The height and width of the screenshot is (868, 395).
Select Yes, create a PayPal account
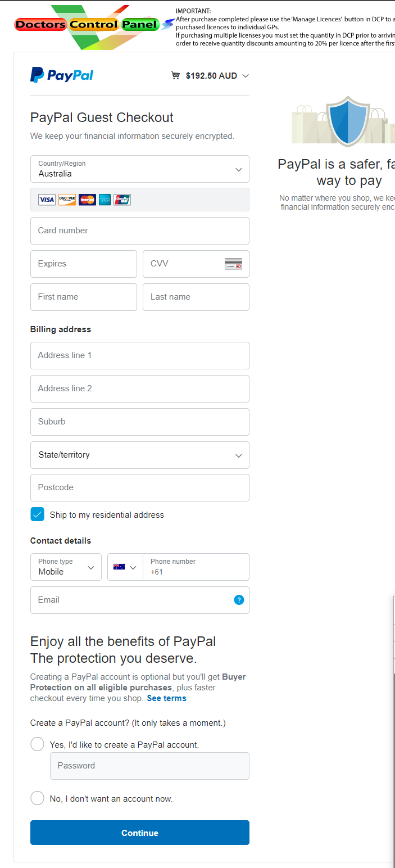click(x=38, y=744)
